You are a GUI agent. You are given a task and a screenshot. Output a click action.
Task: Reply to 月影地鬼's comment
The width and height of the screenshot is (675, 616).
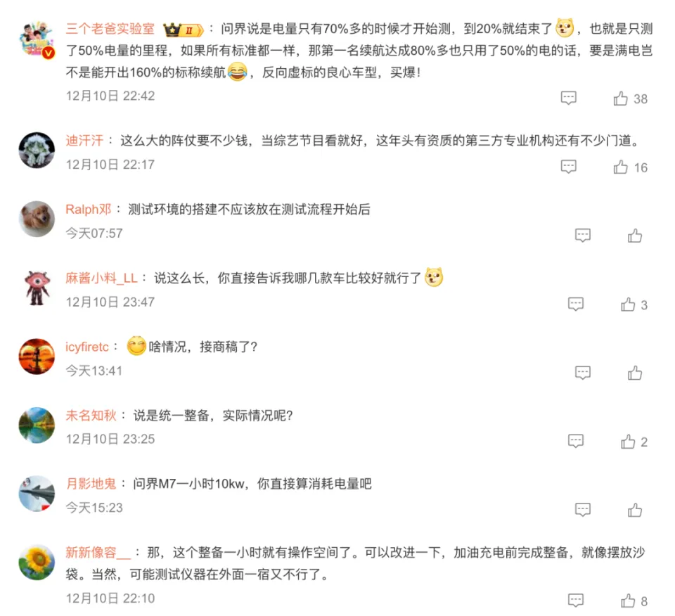coord(582,510)
